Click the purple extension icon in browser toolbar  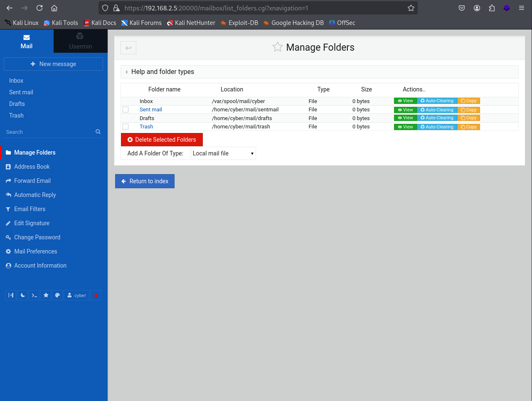click(x=507, y=8)
